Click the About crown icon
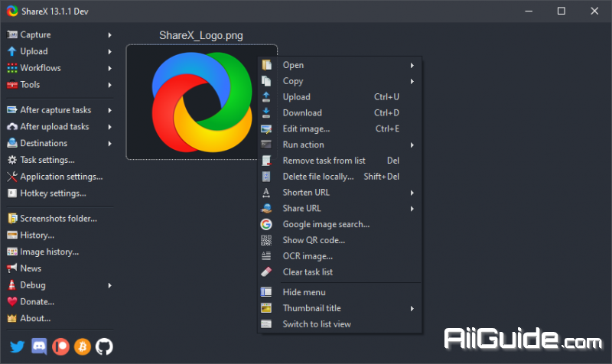The width and height of the screenshot is (612, 364). click(x=12, y=318)
